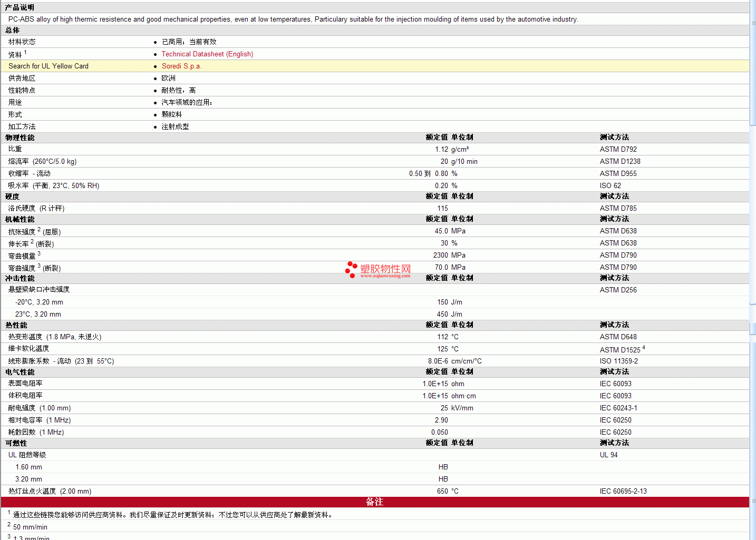
Task: Click the ASTM D792 test method
Action: [618, 149]
